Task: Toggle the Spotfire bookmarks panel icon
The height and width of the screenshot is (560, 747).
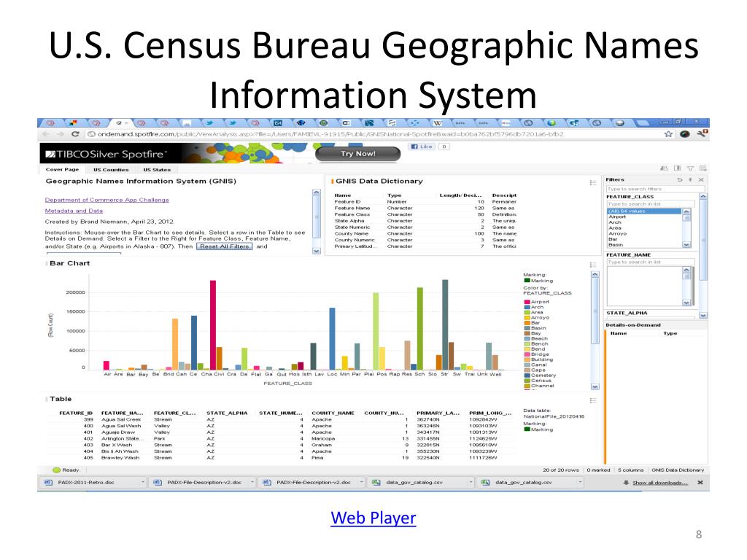Action: 677,168
